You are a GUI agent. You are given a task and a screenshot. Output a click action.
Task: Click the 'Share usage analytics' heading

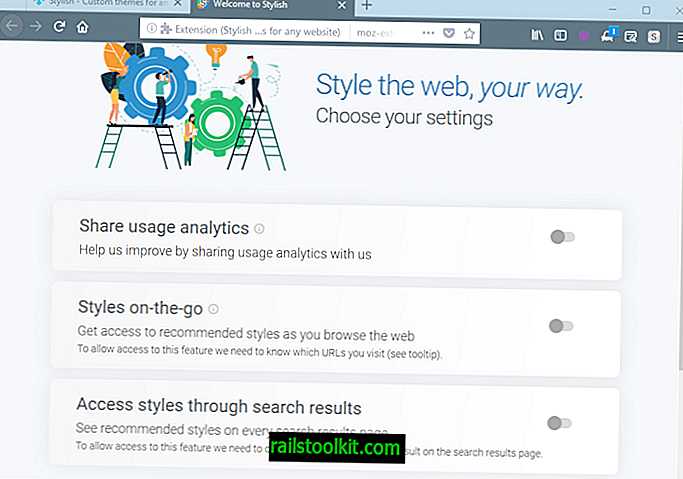pos(164,227)
